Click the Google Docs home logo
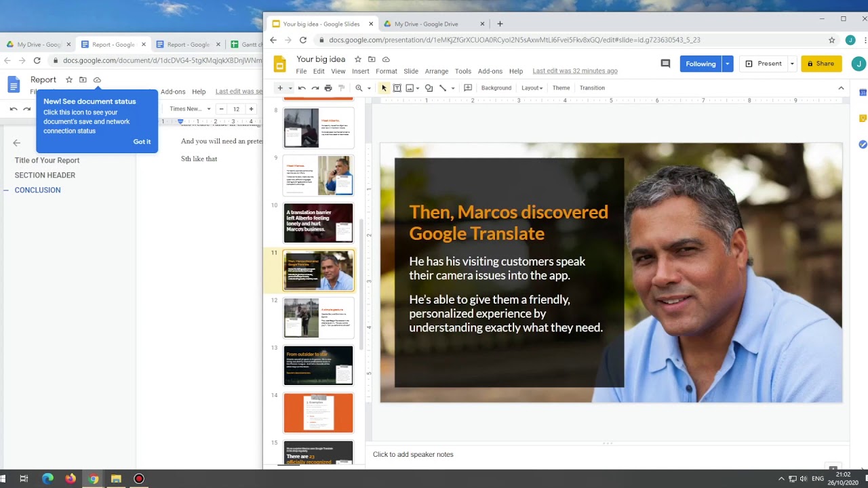Viewport: 868px width, 488px height. point(14,84)
